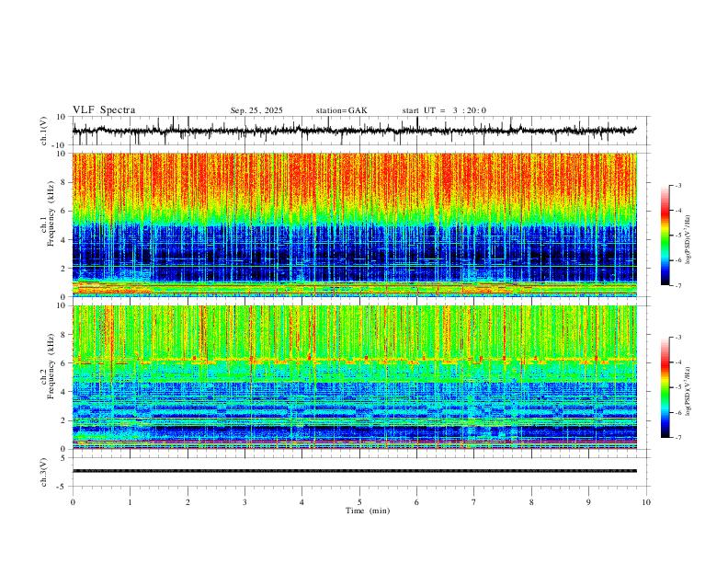
Task: Click the ch.2 colorbar '-7' value
Action: click(677, 437)
